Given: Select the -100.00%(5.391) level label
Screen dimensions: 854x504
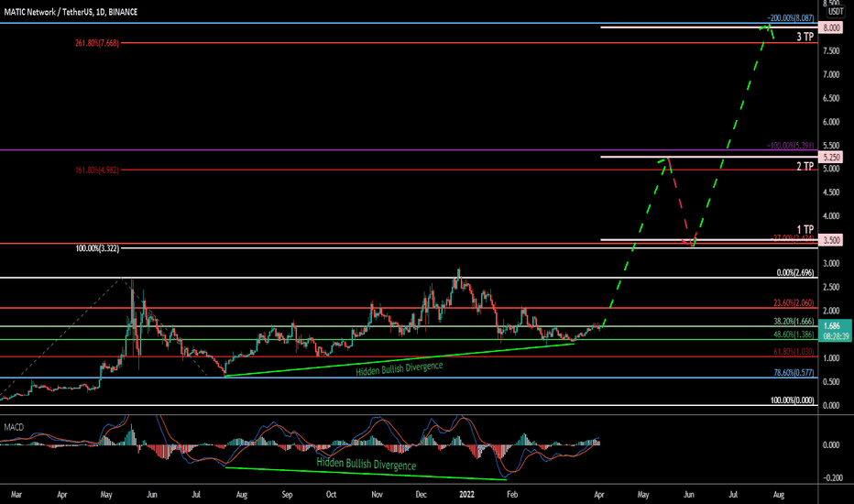Looking at the screenshot, I should [791, 146].
